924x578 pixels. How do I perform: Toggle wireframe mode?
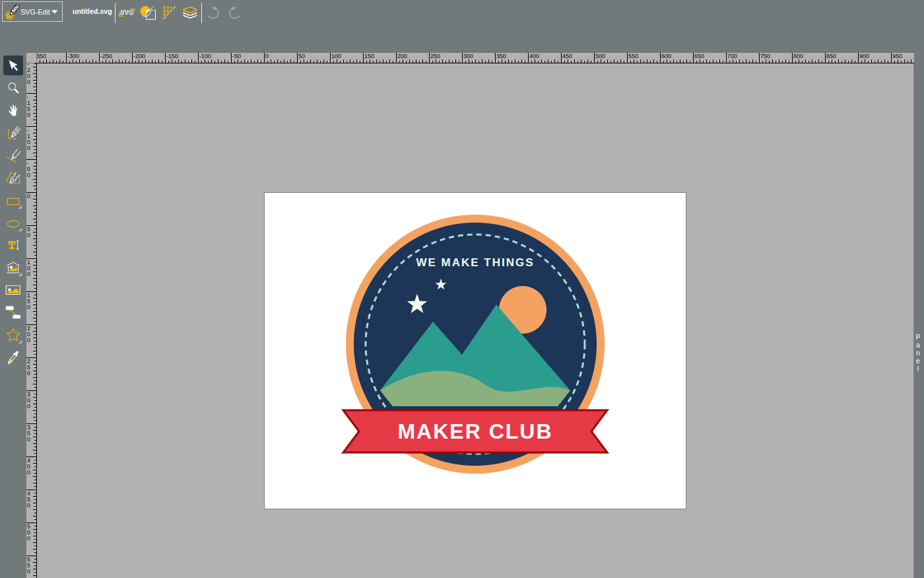click(148, 13)
